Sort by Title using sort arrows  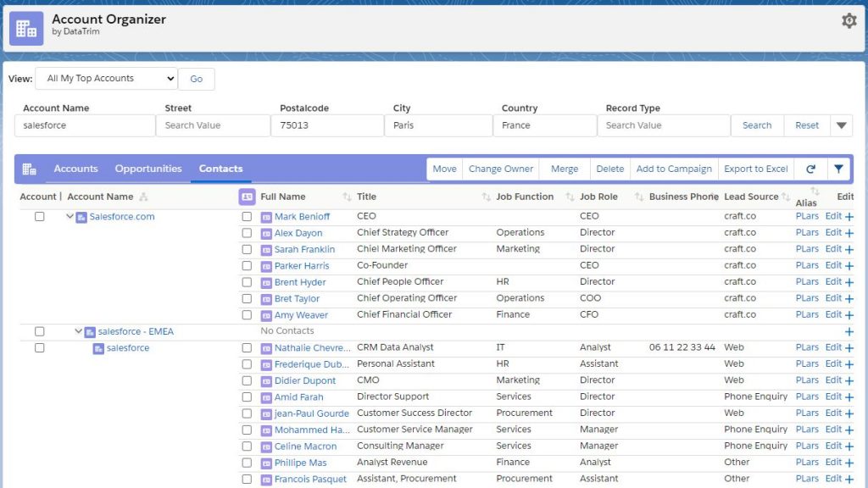(x=486, y=197)
